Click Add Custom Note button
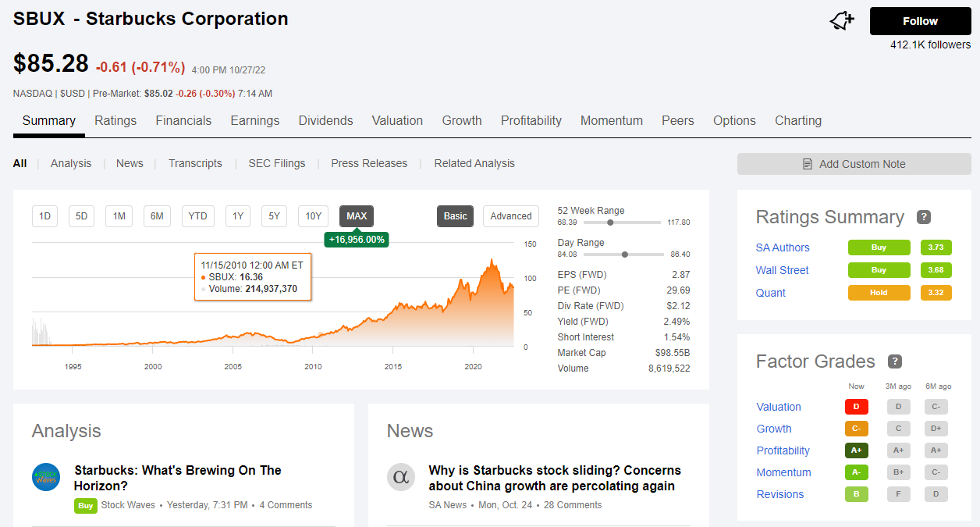Viewport: 980px width, 527px height. click(x=854, y=164)
